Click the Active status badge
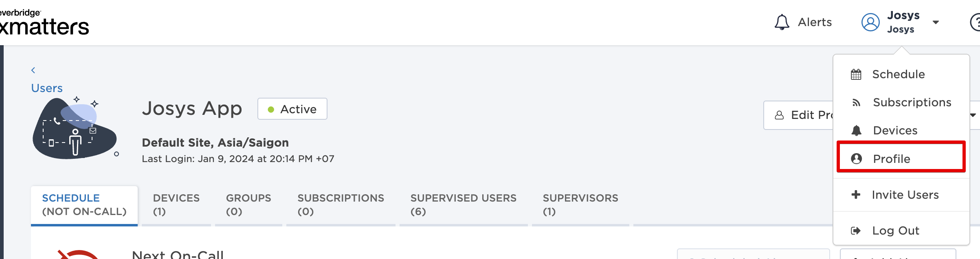This screenshot has width=980, height=259. click(x=292, y=109)
